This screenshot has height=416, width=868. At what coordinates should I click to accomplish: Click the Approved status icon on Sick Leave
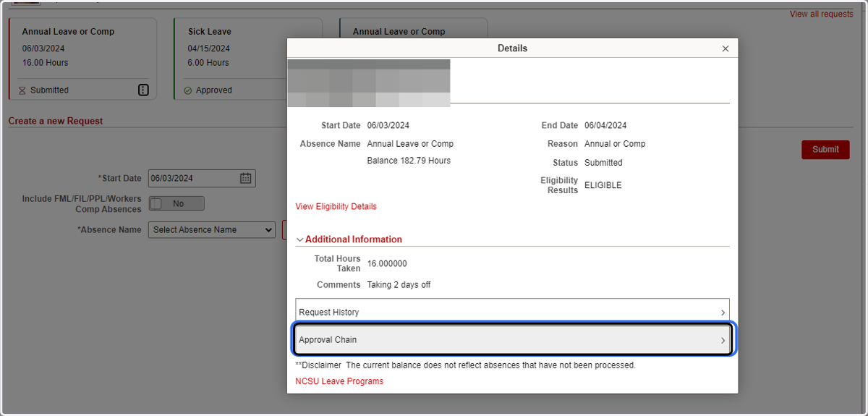(187, 90)
